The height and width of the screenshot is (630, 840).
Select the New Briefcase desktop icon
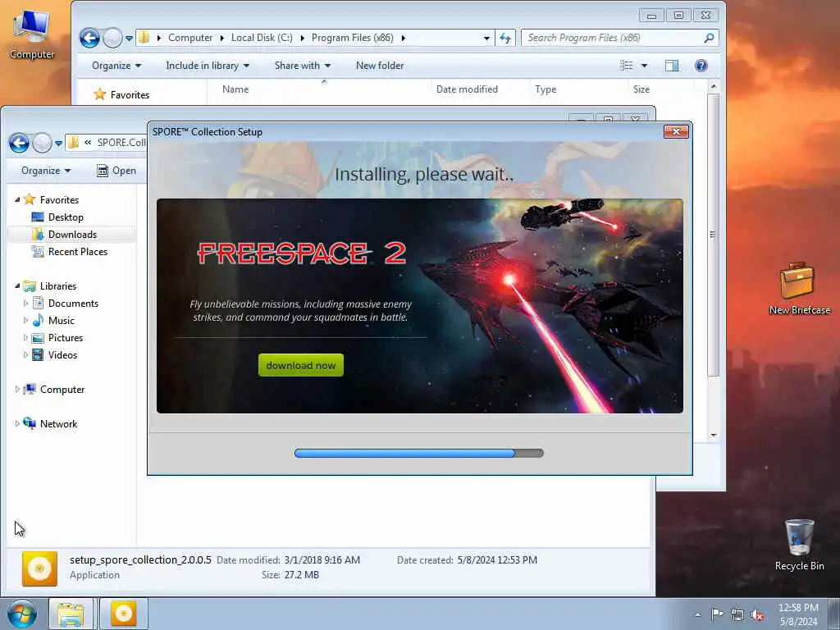coord(799,288)
